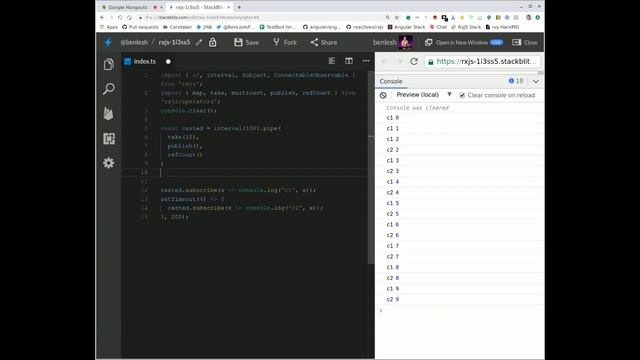Select the index.ts editor tab
Image resolution: width=640 pixels, height=360 pixels.
(145, 62)
